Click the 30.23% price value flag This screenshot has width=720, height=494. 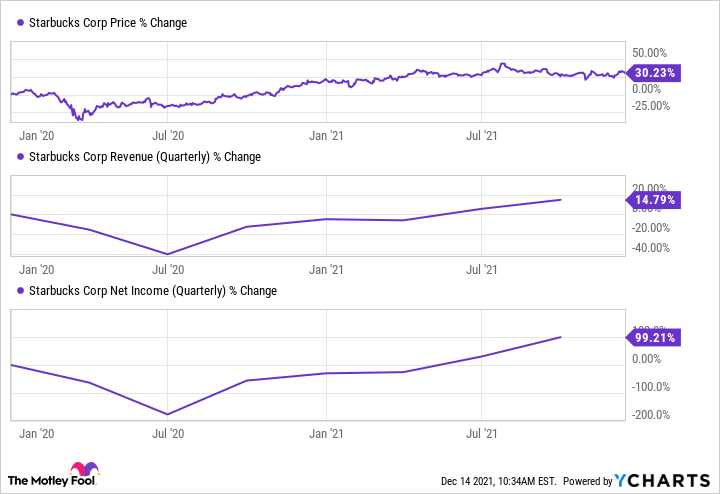coord(653,73)
